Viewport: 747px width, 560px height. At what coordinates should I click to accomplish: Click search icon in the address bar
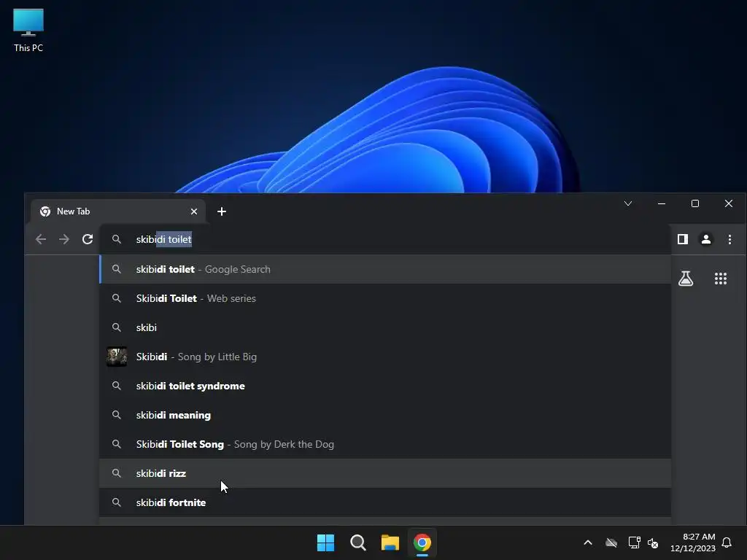pyautogui.click(x=116, y=239)
